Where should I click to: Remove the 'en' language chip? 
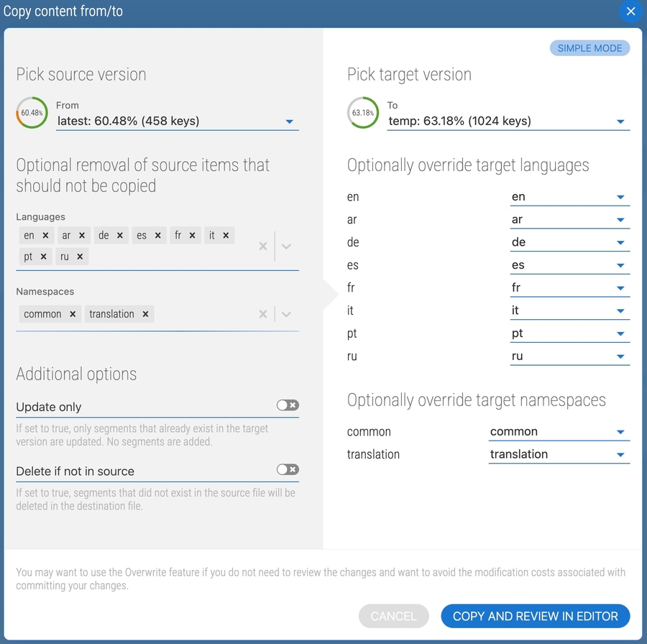pos(45,236)
